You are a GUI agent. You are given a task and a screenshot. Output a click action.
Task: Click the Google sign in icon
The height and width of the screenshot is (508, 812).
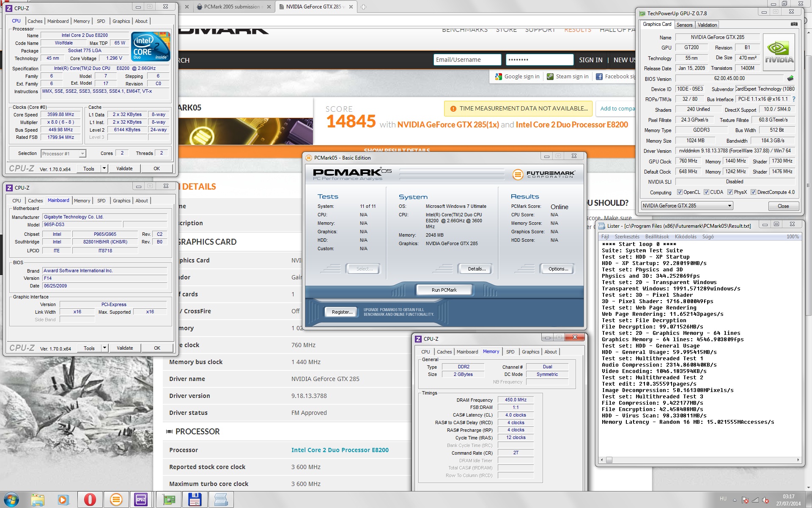click(498, 77)
